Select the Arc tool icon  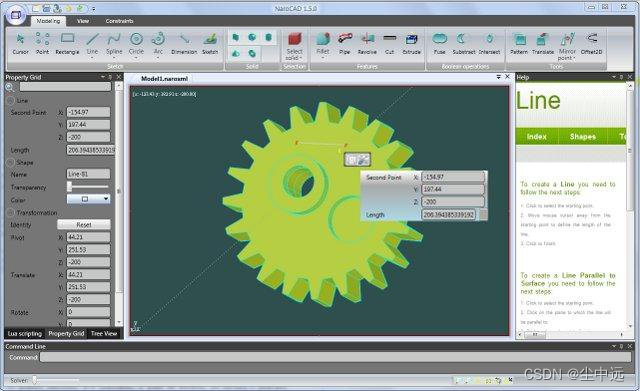coord(158,40)
